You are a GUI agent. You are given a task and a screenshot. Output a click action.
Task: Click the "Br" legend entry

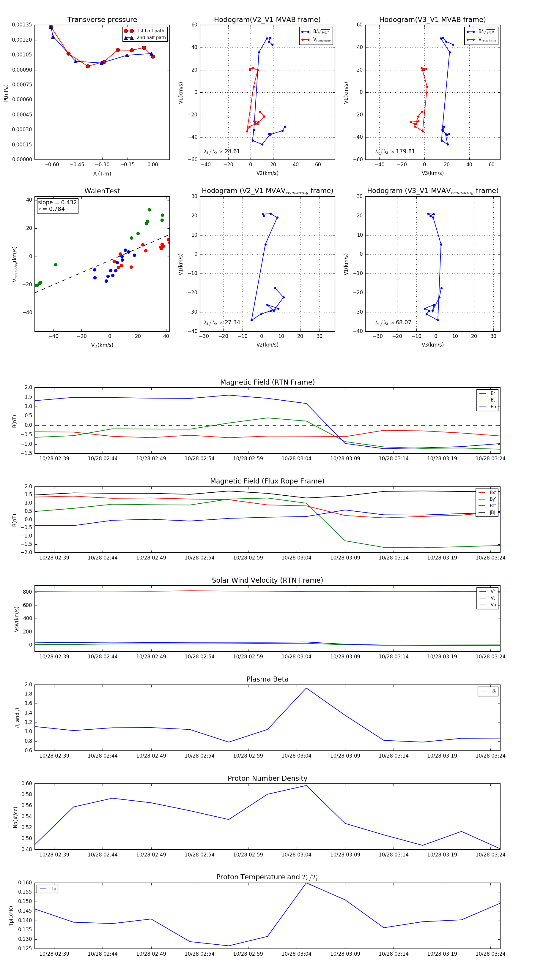(488, 393)
